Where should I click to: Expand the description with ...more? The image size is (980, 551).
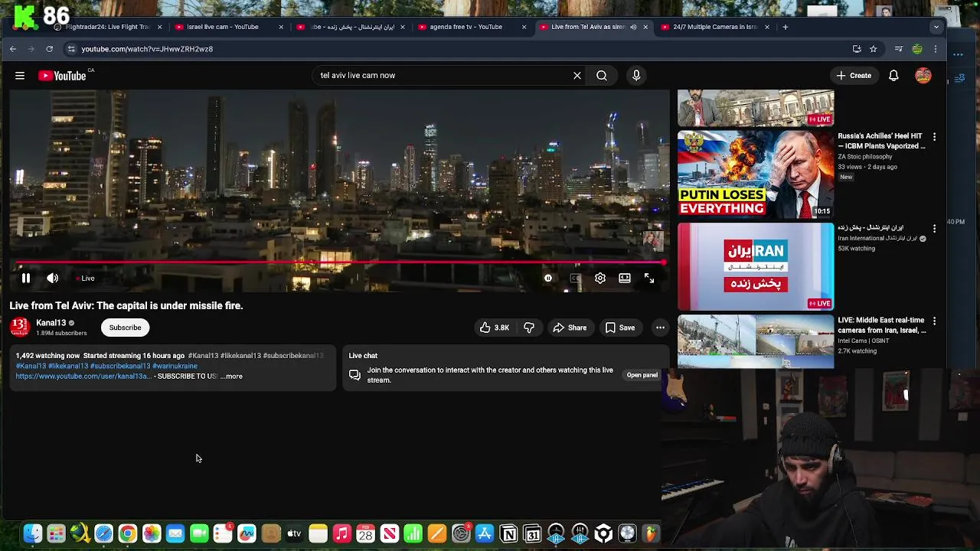click(231, 377)
